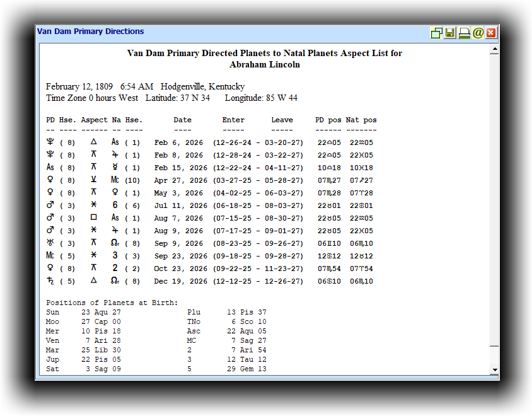Print the aspect list via the printer icon
The width and height of the screenshot is (532, 416).
pos(464,33)
